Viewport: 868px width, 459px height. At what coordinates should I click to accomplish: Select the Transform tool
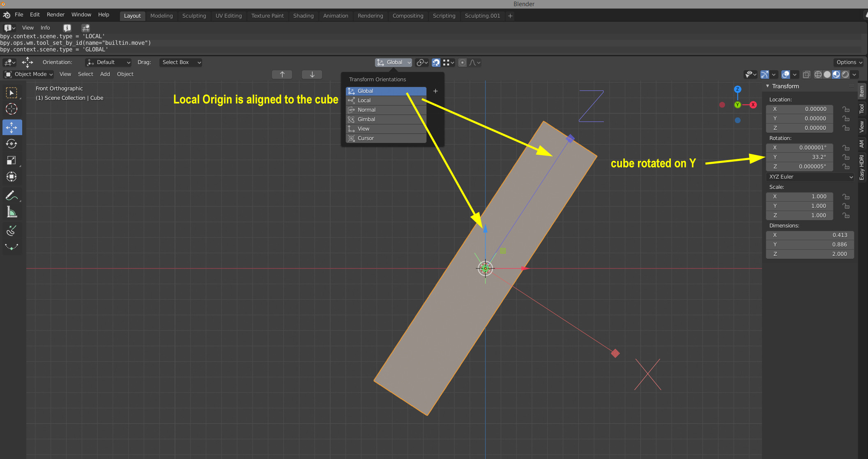(x=12, y=177)
